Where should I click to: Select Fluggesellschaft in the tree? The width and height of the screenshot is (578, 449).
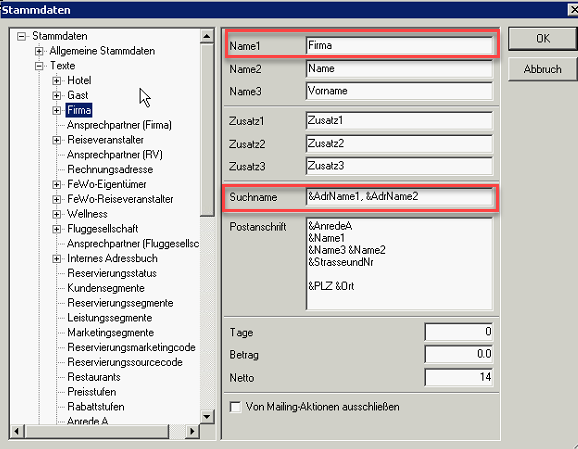pyautogui.click(x=102, y=229)
